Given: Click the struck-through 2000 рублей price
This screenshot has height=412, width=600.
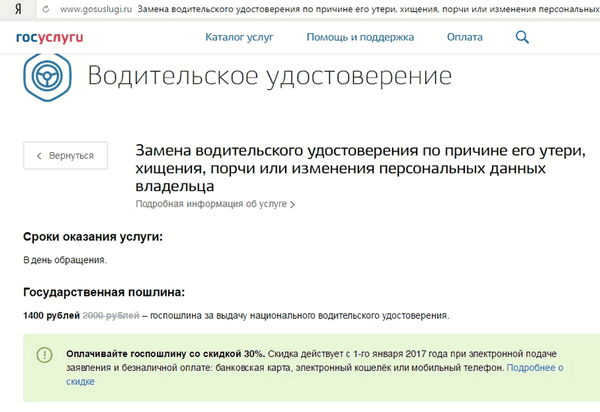Looking at the screenshot, I should pyautogui.click(x=111, y=316).
